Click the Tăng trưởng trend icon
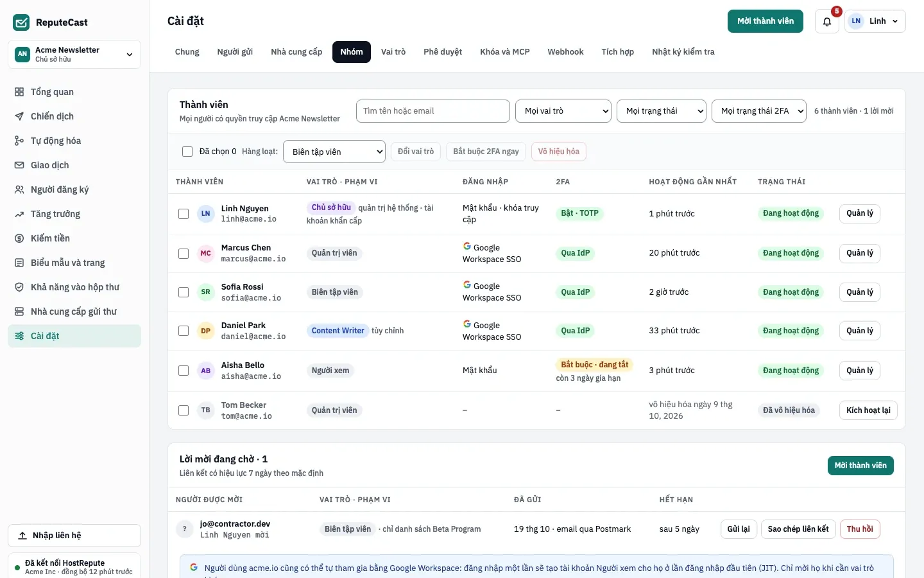 click(19, 214)
